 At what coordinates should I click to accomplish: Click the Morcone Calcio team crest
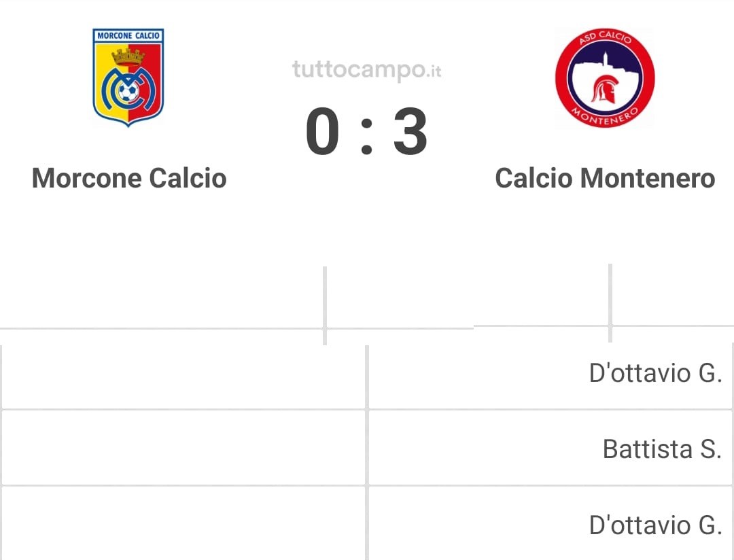click(x=128, y=77)
